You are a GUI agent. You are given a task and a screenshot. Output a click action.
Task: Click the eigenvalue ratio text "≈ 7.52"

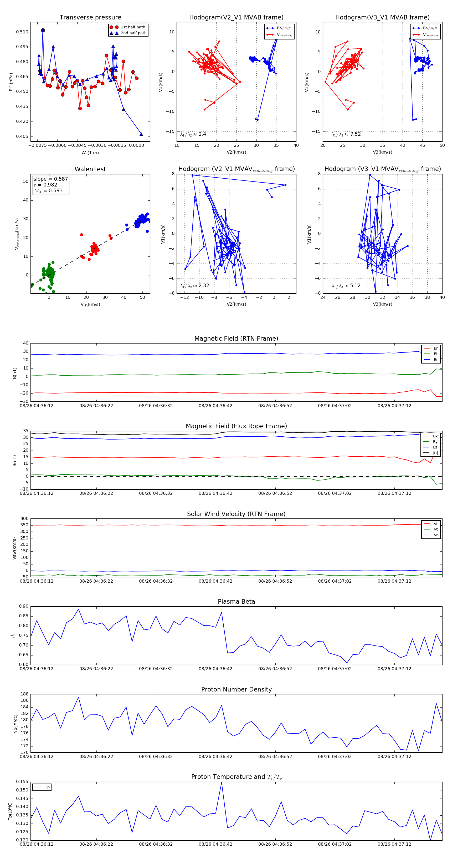click(346, 134)
